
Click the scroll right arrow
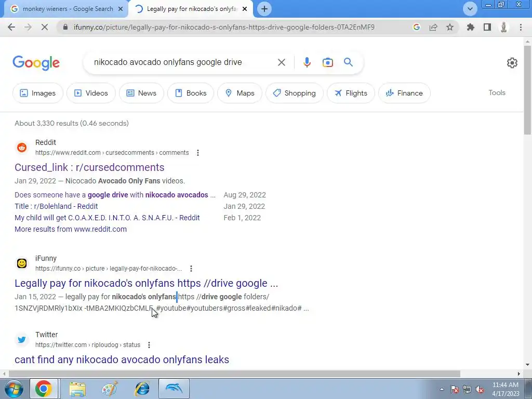(x=519, y=374)
